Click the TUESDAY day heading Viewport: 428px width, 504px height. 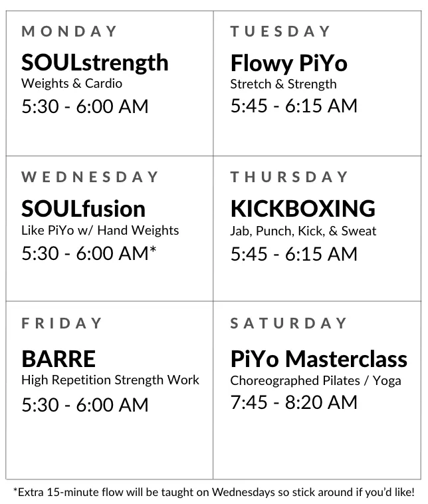coord(280,31)
